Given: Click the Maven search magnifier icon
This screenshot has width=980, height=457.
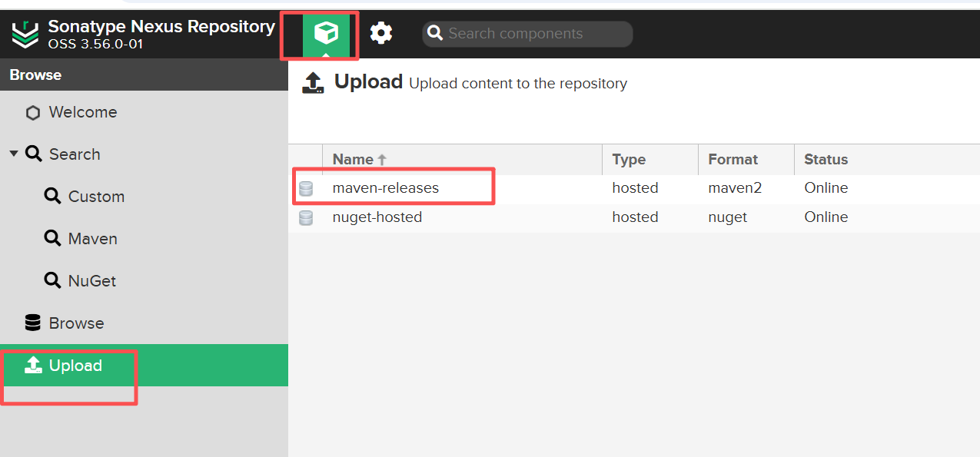Looking at the screenshot, I should 52,238.
